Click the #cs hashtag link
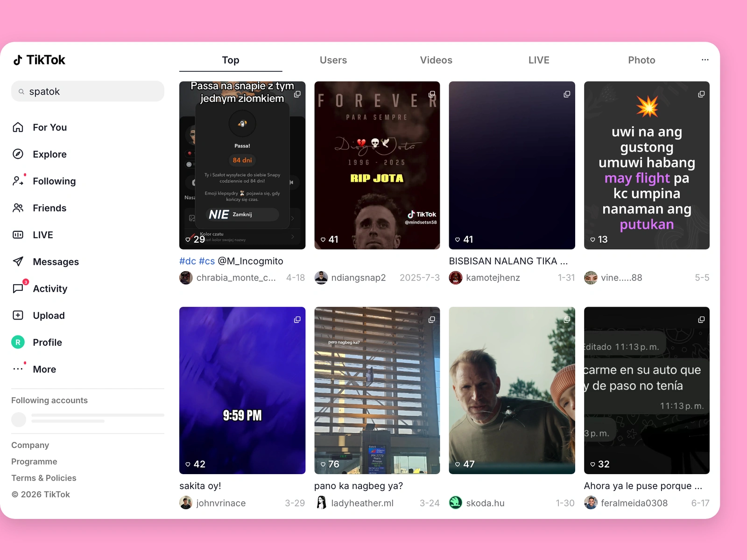747x560 pixels. point(207,261)
